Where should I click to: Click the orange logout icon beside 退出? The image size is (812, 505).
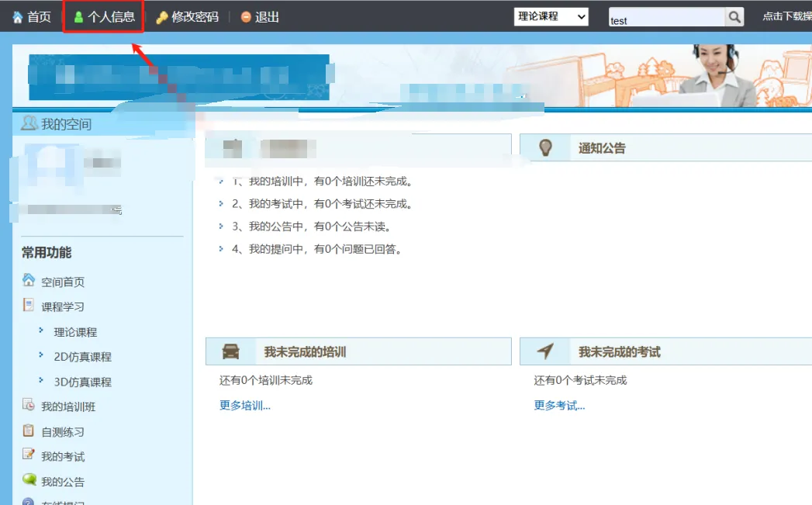pyautogui.click(x=246, y=18)
